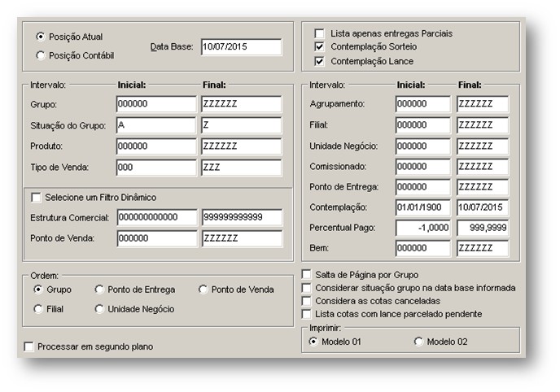Click the Produto final field
This screenshot has height=392, width=560.
click(x=242, y=146)
